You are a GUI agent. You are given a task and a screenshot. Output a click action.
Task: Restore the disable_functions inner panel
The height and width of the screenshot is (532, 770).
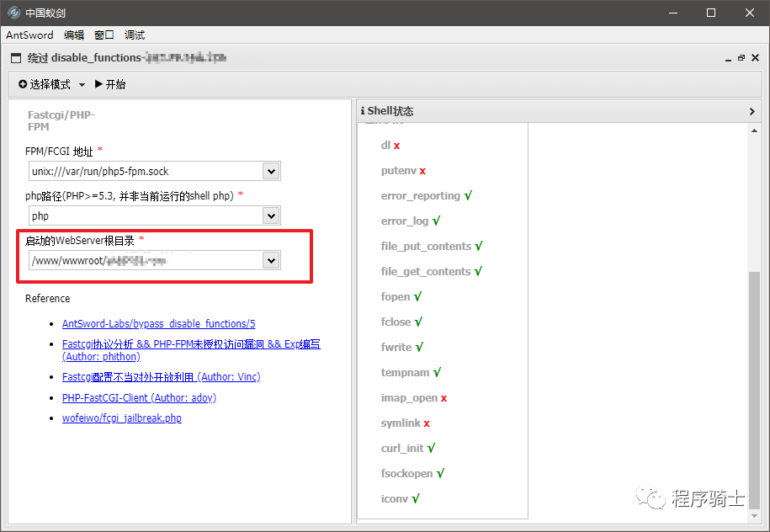(x=741, y=58)
